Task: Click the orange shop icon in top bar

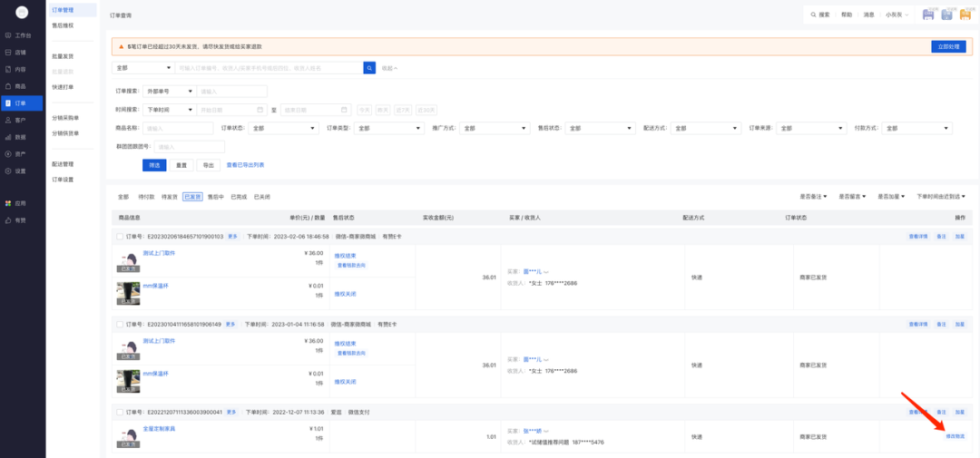Action: 965,15
